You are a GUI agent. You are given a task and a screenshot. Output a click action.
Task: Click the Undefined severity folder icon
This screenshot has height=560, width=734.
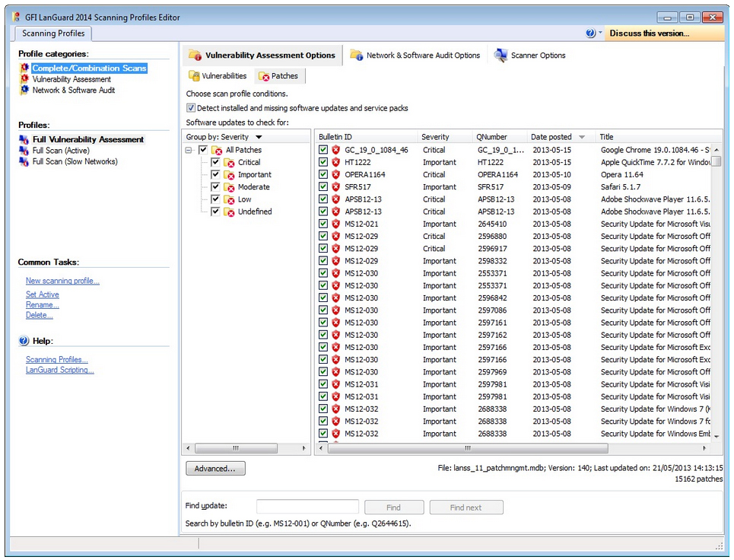click(x=229, y=212)
